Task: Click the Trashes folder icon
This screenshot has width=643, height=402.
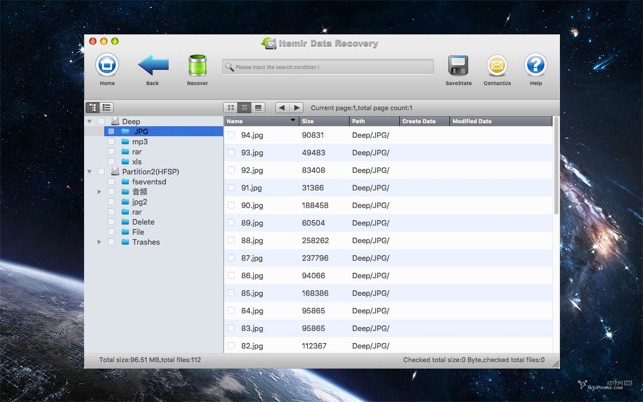Action: (x=125, y=242)
